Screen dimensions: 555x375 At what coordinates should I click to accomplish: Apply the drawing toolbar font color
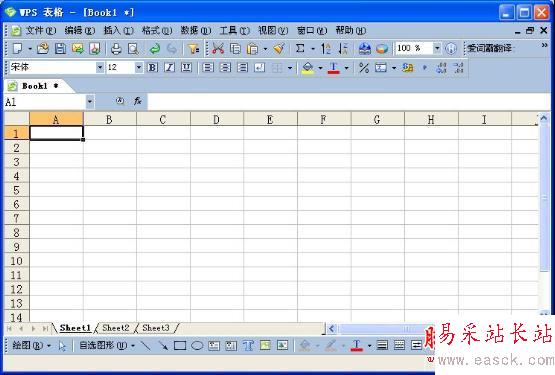(356, 345)
